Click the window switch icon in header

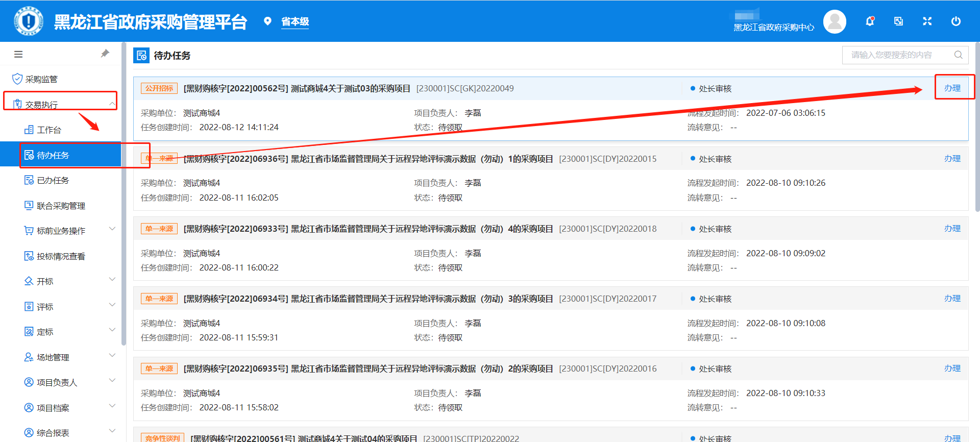coord(899,21)
